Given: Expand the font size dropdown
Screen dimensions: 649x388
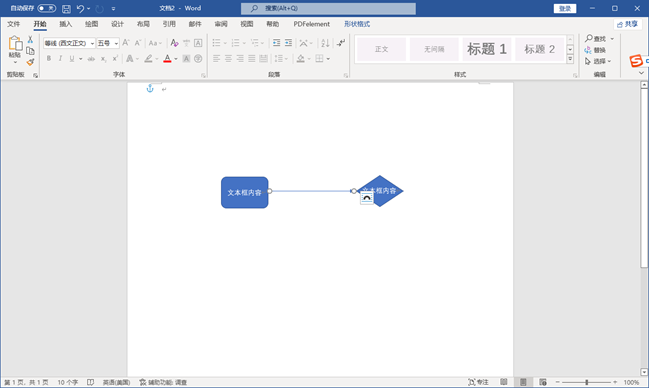Looking at the screenshot, I should coord(116,43).
